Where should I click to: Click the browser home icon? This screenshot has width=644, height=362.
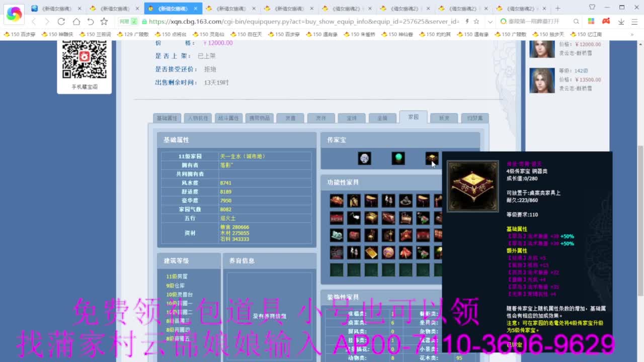[x=77, y=22]
